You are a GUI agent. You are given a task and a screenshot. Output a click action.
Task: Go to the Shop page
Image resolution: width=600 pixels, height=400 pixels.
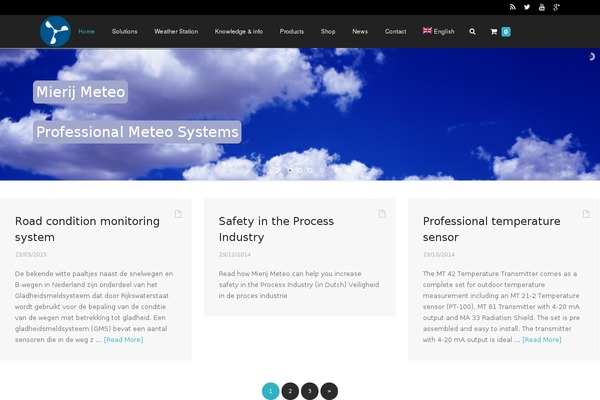[x=328, y=31]
